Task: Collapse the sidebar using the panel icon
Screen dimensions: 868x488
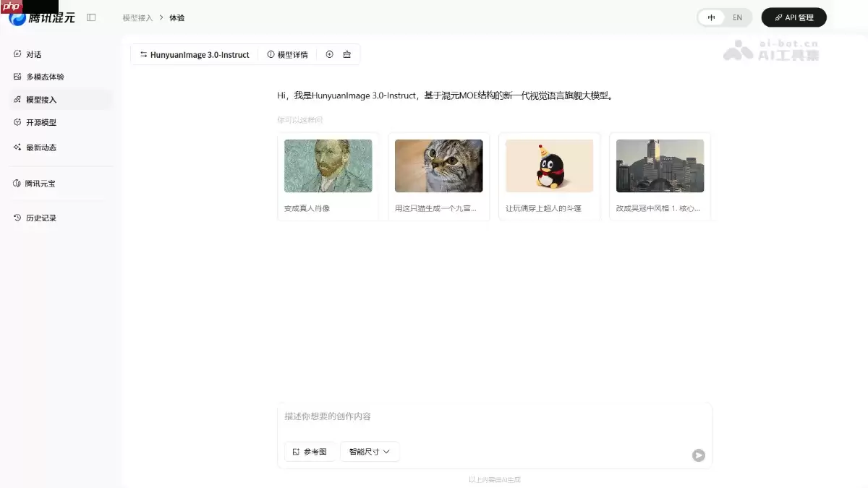Action: (x=90, y=17)
